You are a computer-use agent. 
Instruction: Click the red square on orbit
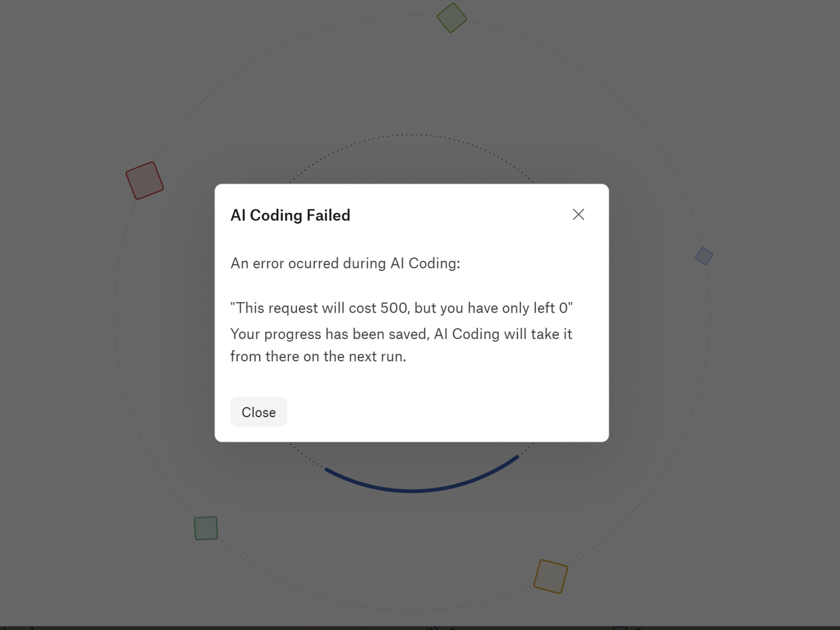(x=145, y=181)
